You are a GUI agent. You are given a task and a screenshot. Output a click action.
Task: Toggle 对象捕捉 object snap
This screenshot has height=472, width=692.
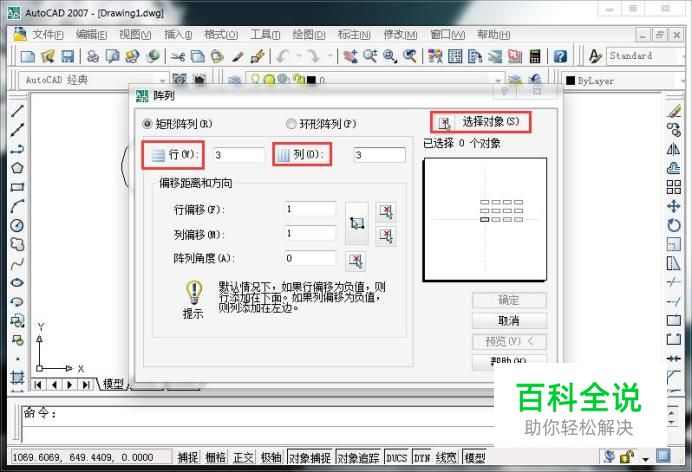point(310,457)
